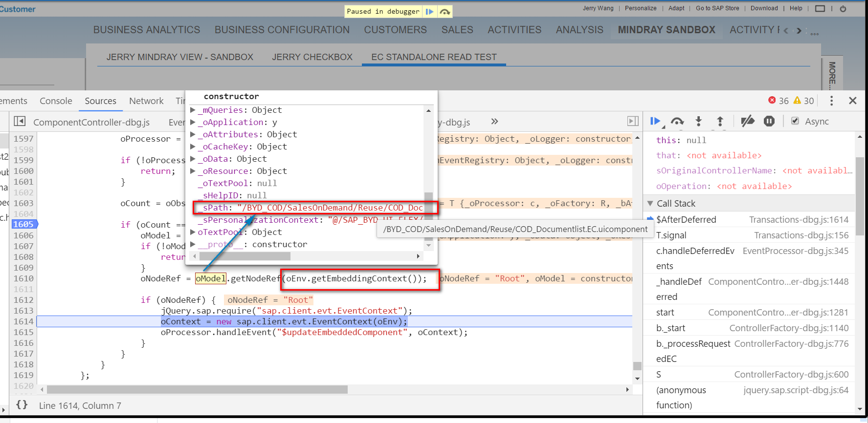The height and width of the screenshot is (423, 868).
Task: Click the resume script execution icon in debugger sidebar
Action: (x=655, y=121)
